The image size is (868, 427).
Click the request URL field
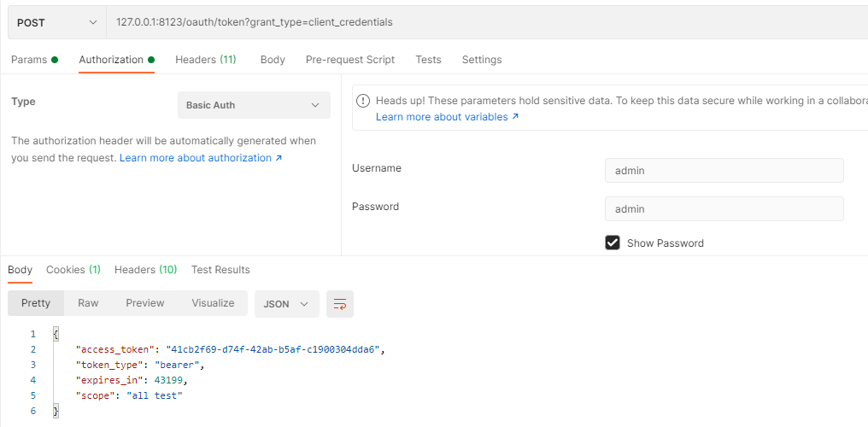487,23
